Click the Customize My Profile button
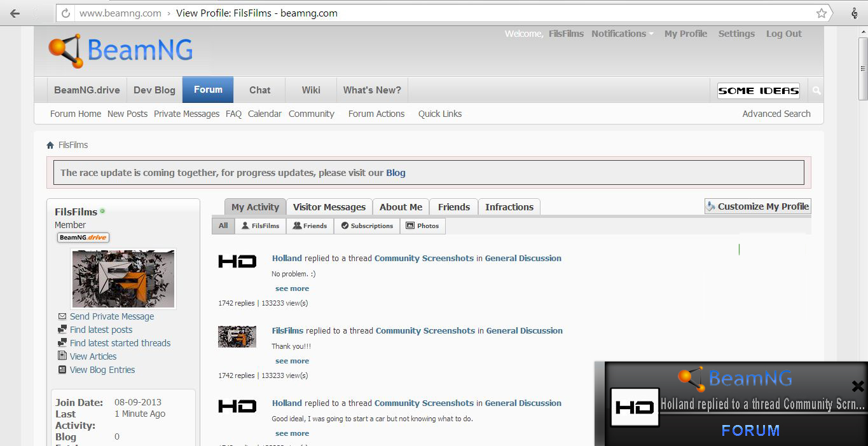This screenshot has width=868, height=446. click(x=758, y=206)
